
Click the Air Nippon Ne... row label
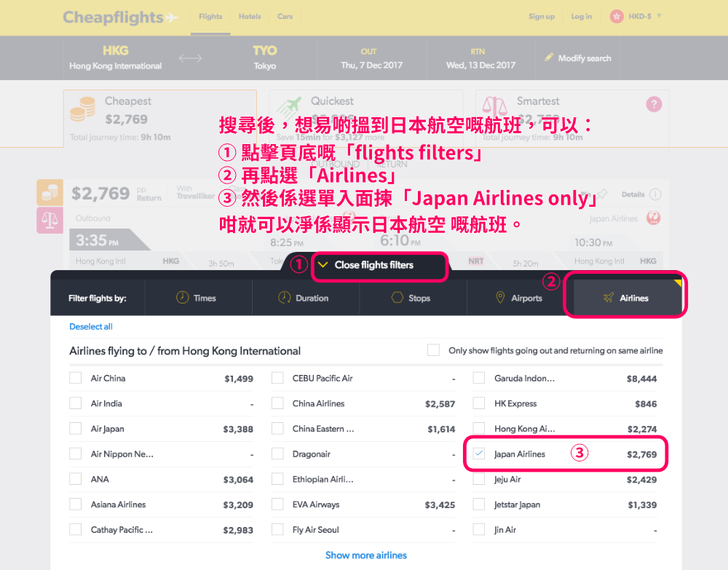coord(122,454)
